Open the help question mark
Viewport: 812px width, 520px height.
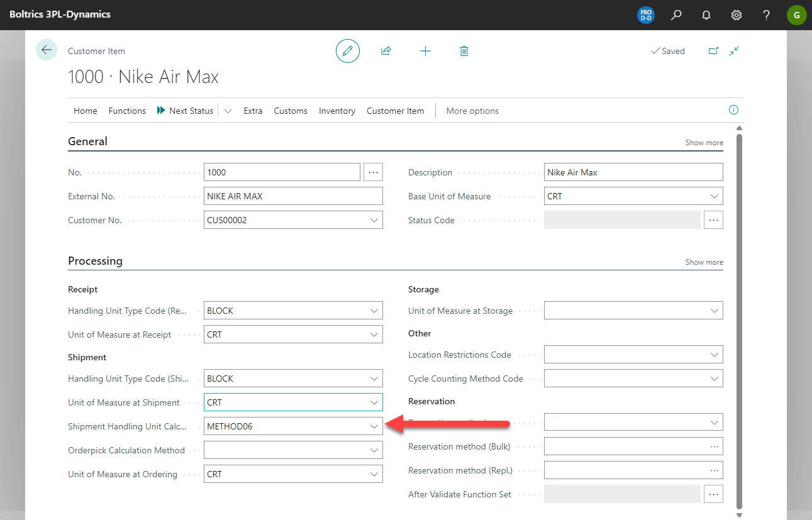coord(766,15)
